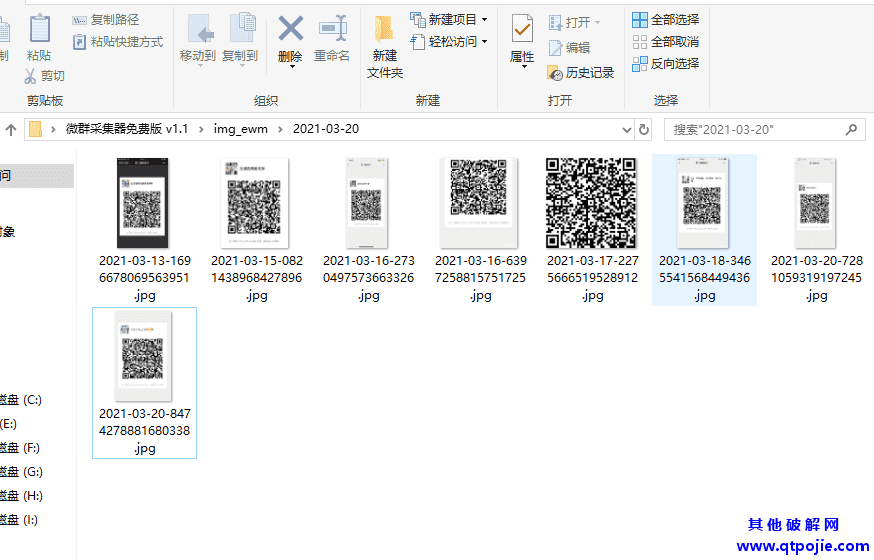Click chevron before 微群采集器免费版 v1.1

tap(54, 130)
